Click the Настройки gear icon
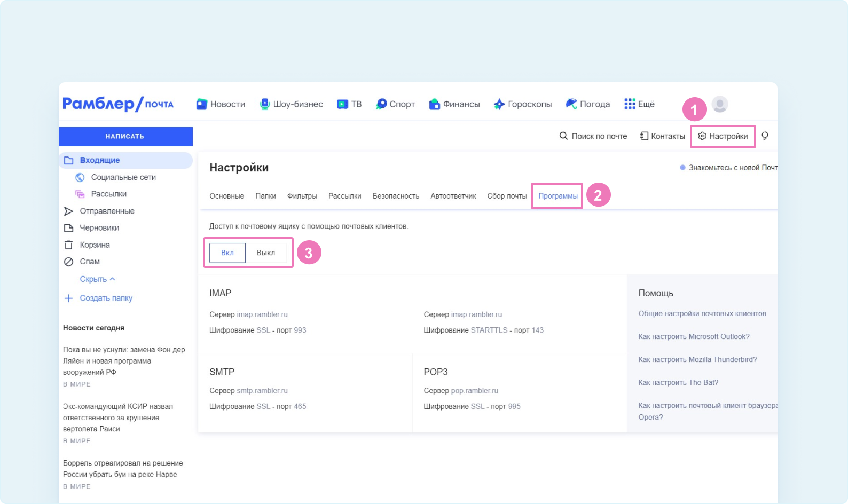This screenshot has height=504, width=848. point(702,136)
